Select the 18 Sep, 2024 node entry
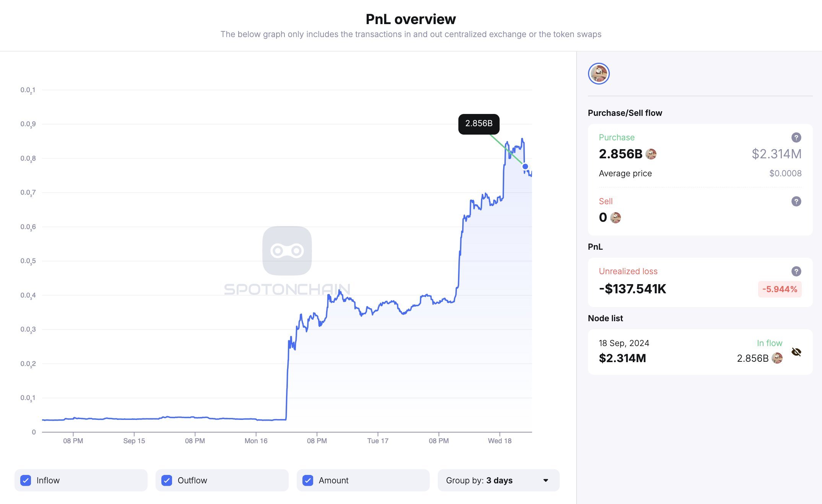822x504 pixels. (700, 352)
